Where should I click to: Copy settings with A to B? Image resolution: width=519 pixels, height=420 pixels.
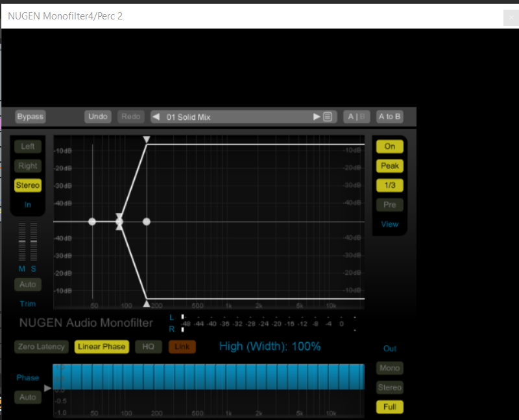(390, 117)
